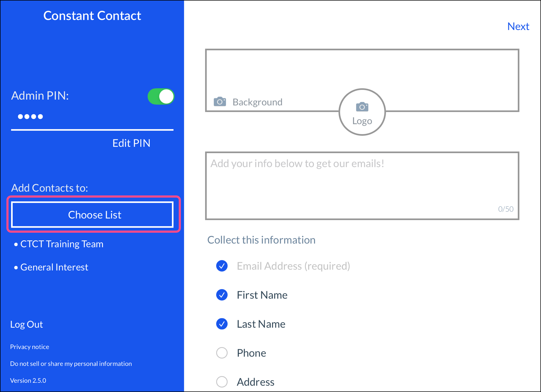This screenshot has height=392, width=541.
Task: Enable the Phone field option
Action: (222, 353)
